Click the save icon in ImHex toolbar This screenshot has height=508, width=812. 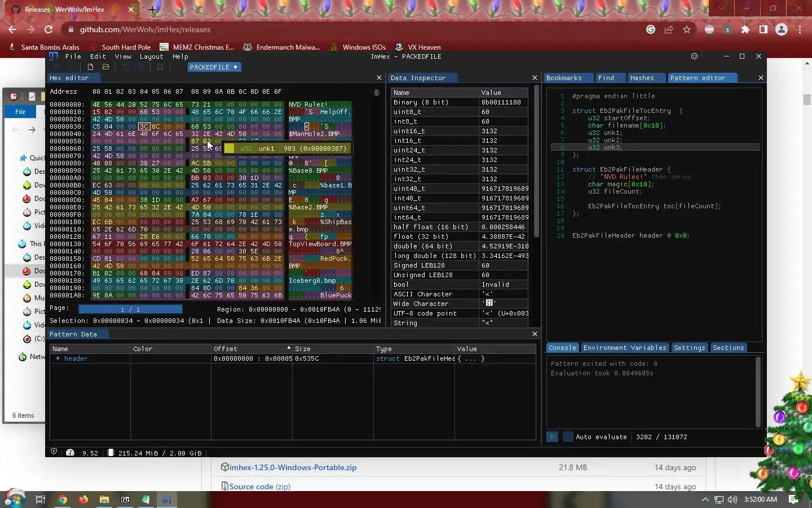click(125, 67)
